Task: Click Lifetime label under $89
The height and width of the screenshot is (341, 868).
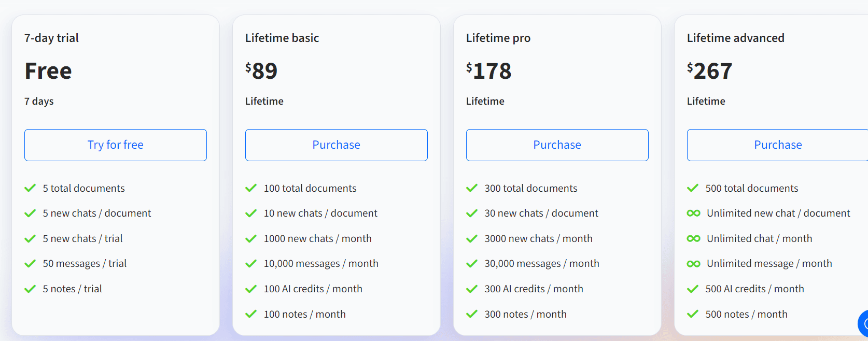Action: [x=264, y=101]
